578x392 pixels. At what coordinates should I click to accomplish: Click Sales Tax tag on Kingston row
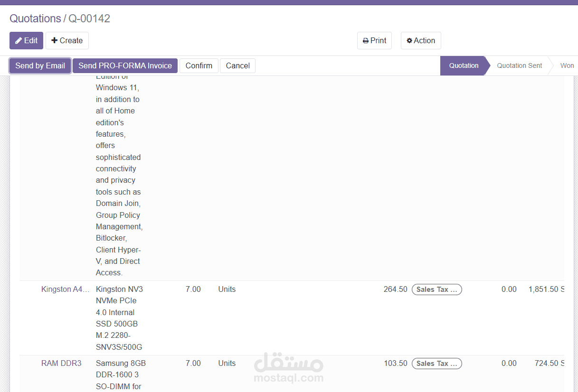pos(436,289)
